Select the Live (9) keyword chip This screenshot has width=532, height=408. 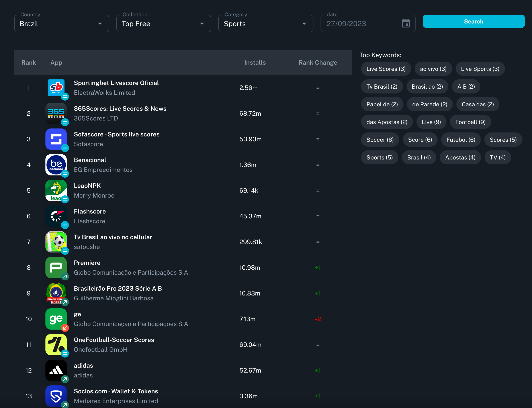point(431,122)
